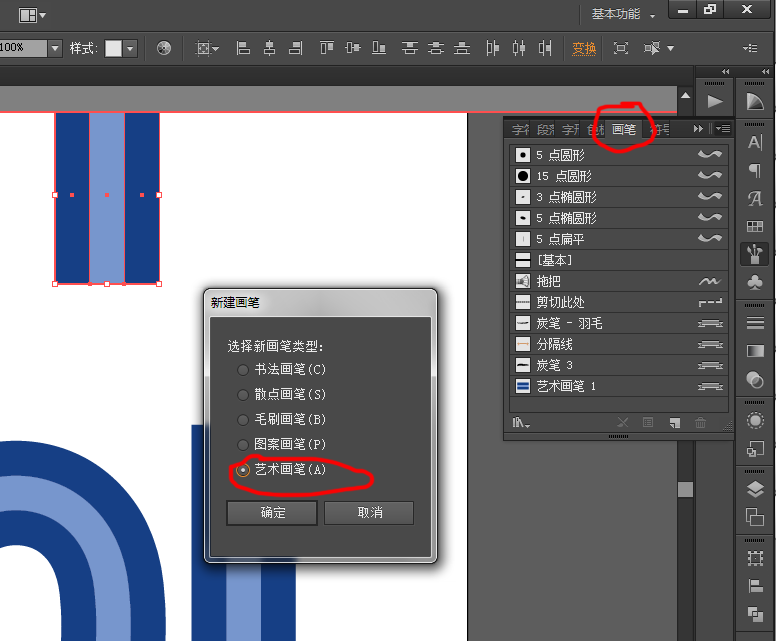Show hidden panel tabs with double arrow

698,129
